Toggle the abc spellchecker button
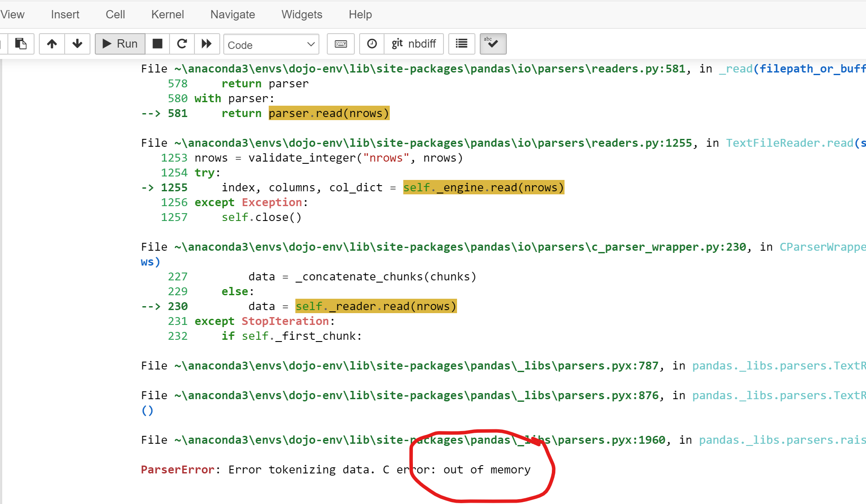Image resolution: width=866 pixels, height=504 pixels. 493,44
